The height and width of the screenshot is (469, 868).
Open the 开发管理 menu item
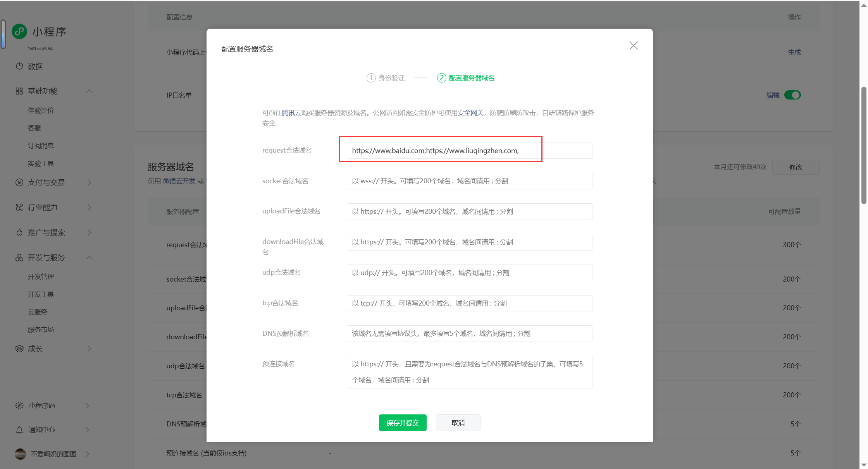41,277
